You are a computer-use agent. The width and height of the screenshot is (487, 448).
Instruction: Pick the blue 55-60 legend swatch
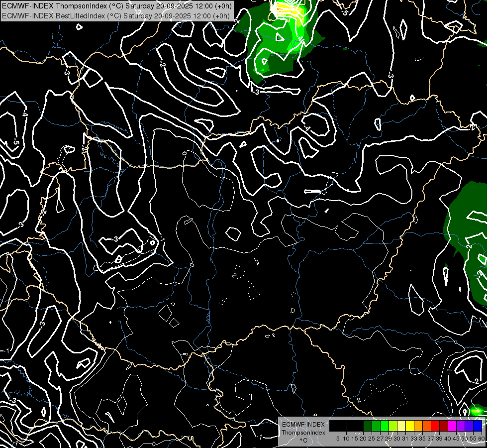[477, 426]
